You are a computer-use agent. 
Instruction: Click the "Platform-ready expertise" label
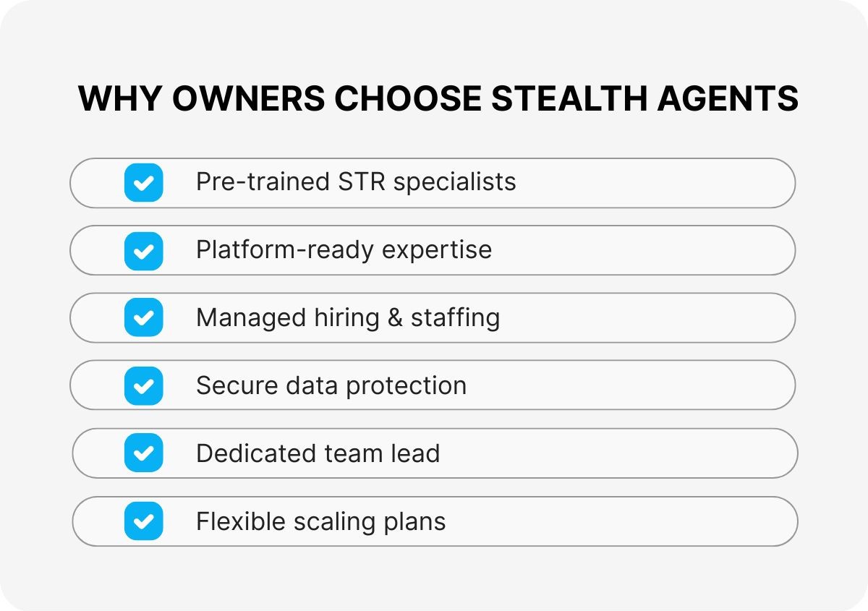344,249
